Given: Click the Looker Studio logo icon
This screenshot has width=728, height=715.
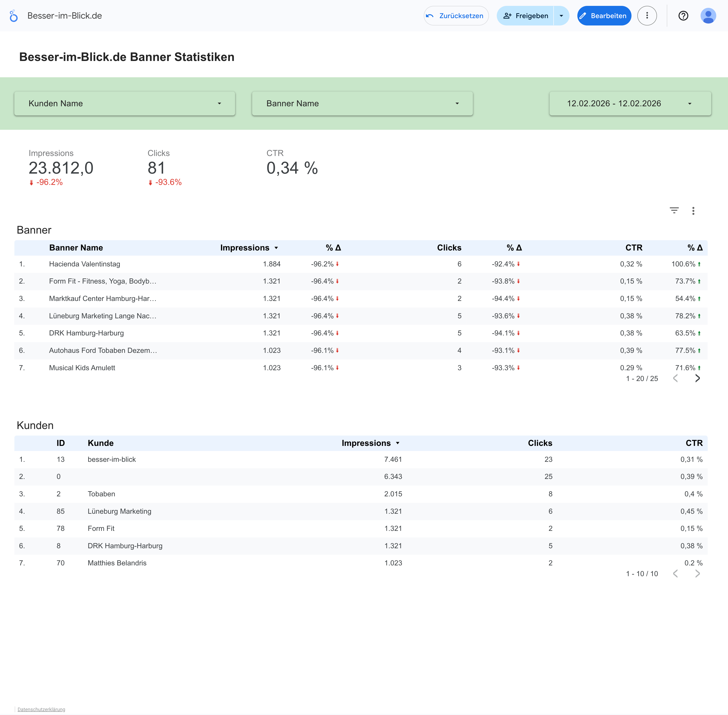Looking at the screenshot, I should 13,16.
